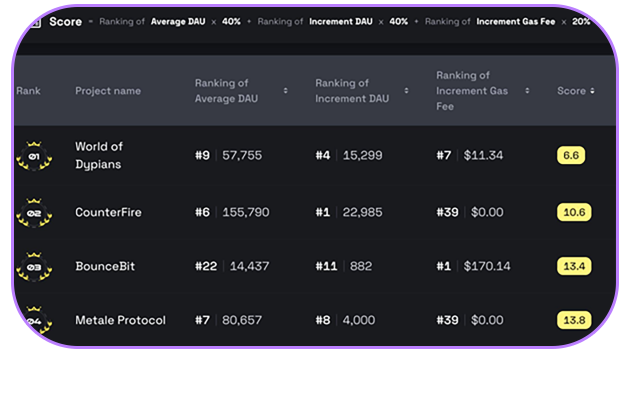Click the Project name column header

tap(108, 91)
